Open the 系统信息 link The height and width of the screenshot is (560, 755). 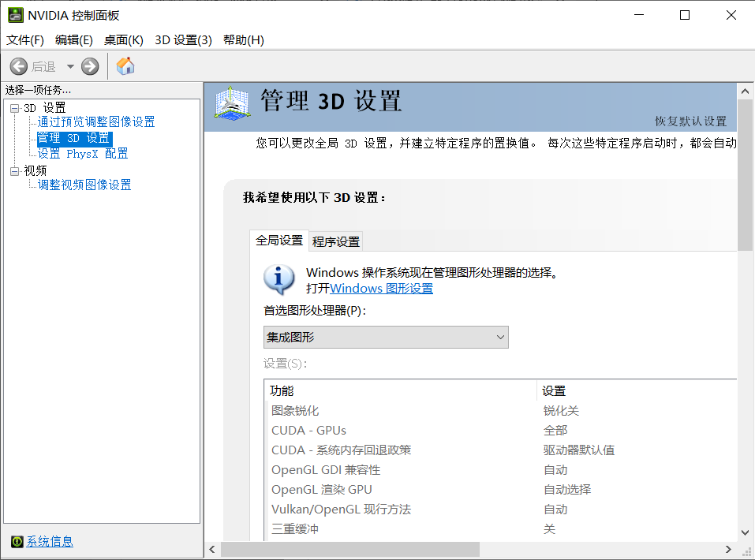point(50,542)
